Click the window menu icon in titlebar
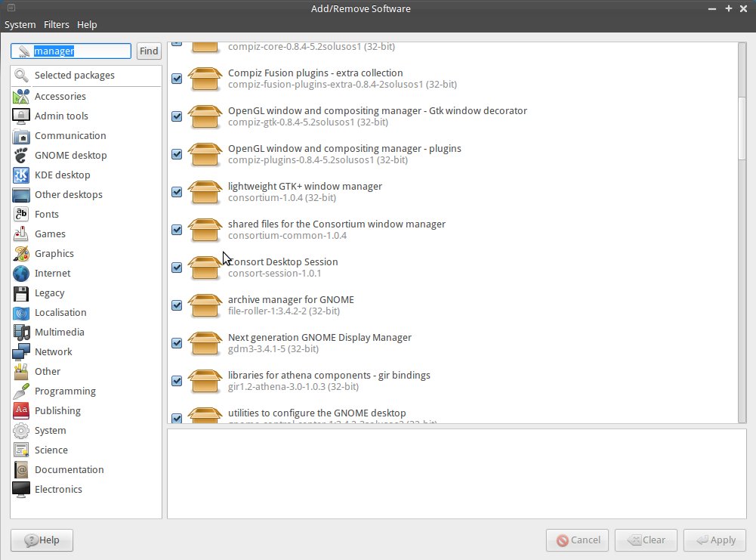Image resolution: width=756 pixels, height=560 pixels. point(11,8)
